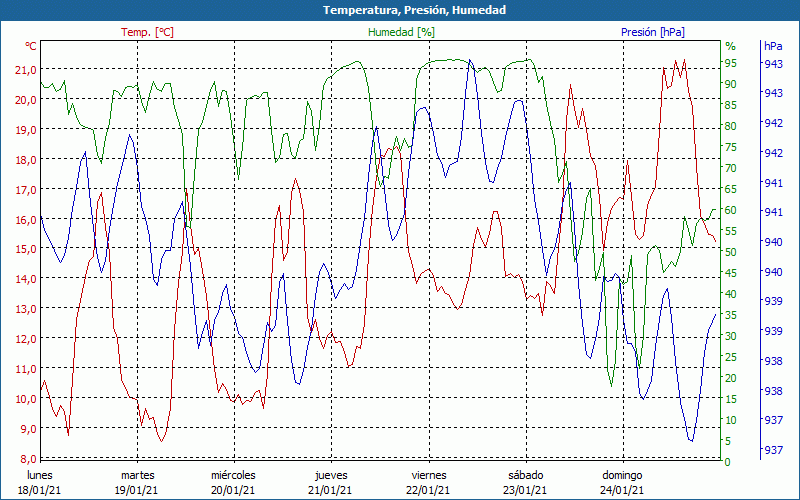Click the blue 'hPa' axis unit
Image resolution: width=800 pixels, height=500 pixels.
coord(773,46)
